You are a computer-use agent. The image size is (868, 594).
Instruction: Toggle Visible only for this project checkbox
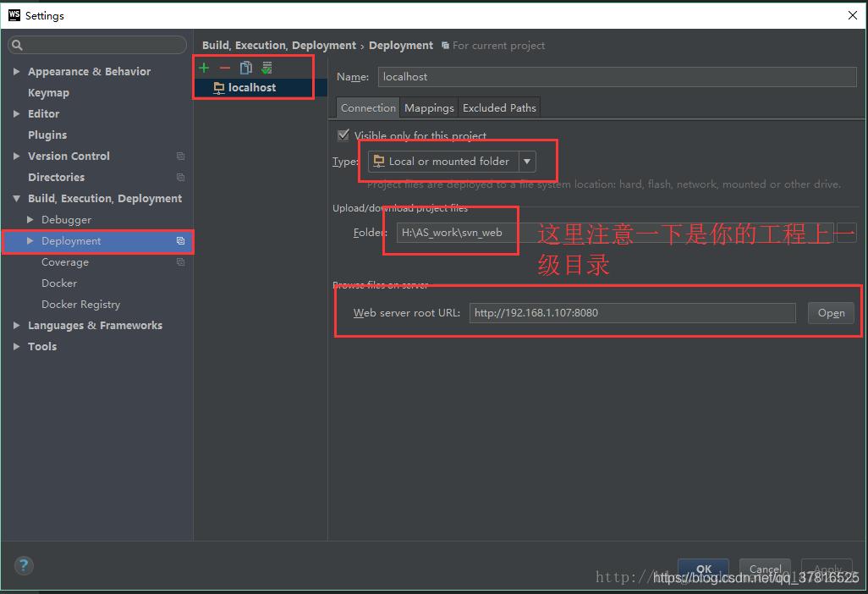(x=343, y=135)
